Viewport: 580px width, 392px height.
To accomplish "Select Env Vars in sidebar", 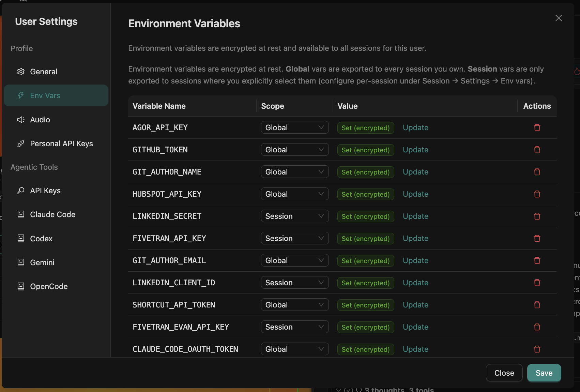I will (56, 95).
